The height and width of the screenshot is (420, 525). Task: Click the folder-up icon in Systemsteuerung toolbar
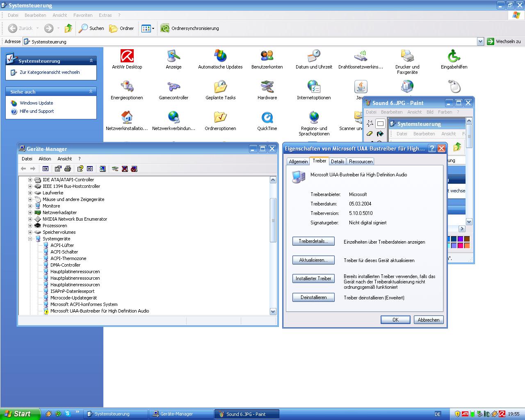(68, 28)
